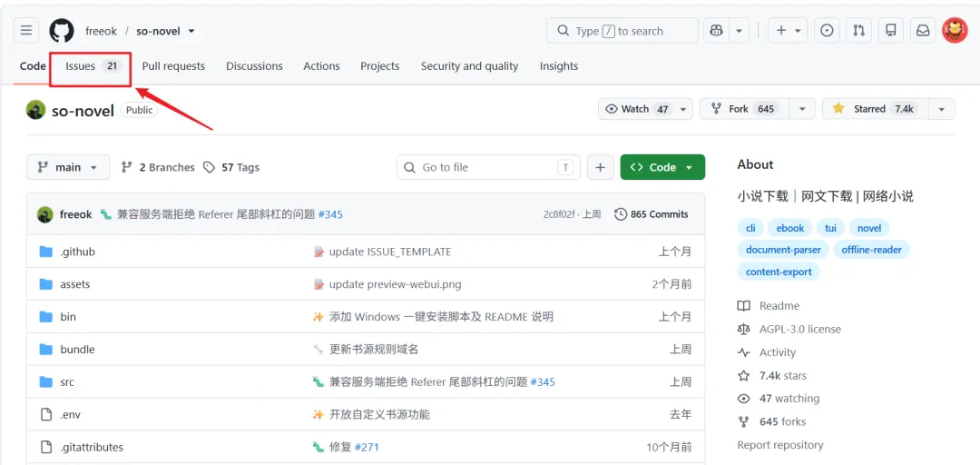Open AGPL-3.0 license link

[789, 329]
